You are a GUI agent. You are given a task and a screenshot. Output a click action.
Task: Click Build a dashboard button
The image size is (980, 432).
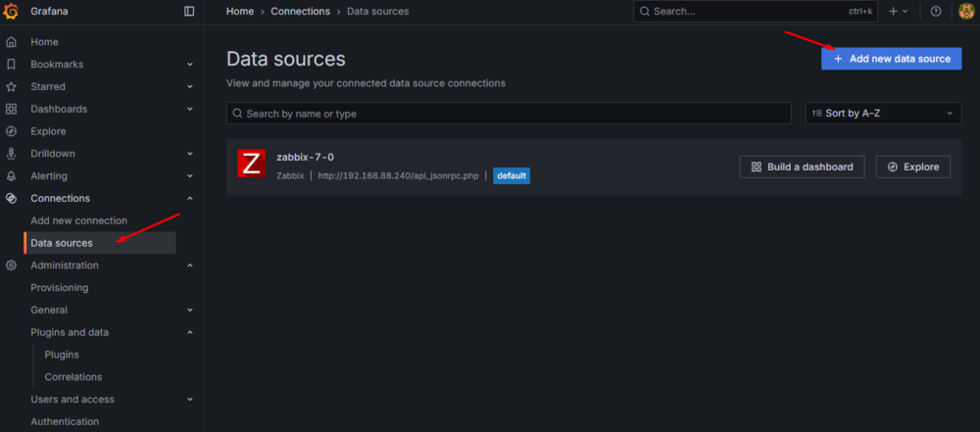point(802,167)
